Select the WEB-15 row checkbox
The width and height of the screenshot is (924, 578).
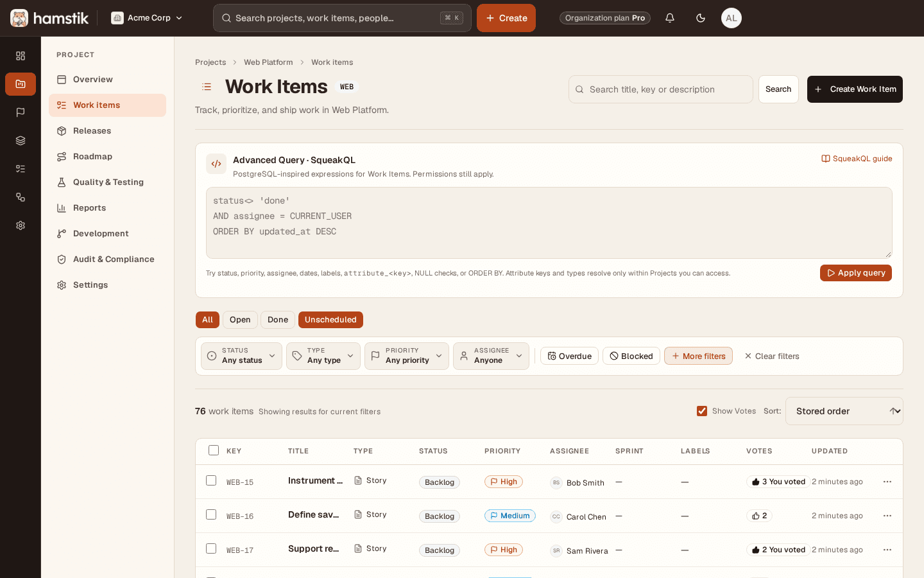click(x=211, y=480)
